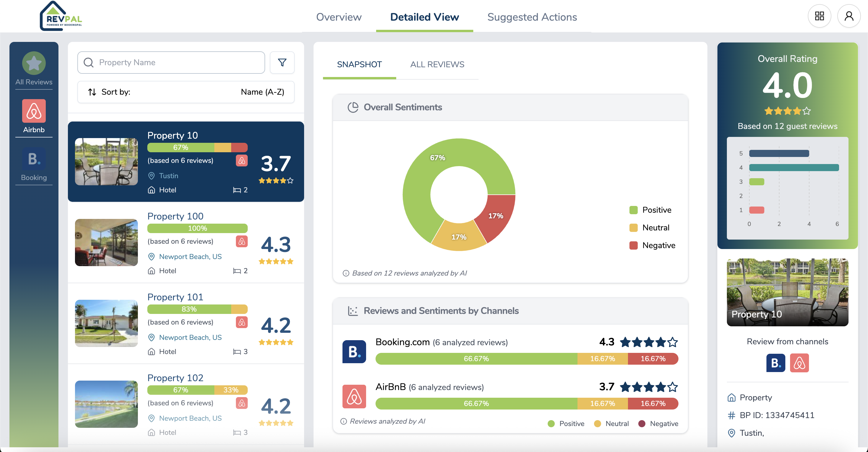This screenshot has height=452, width=868.
Task: Click Booking.com icon under Review from channels
Action: pyautogui.click(x=775, y=363)
